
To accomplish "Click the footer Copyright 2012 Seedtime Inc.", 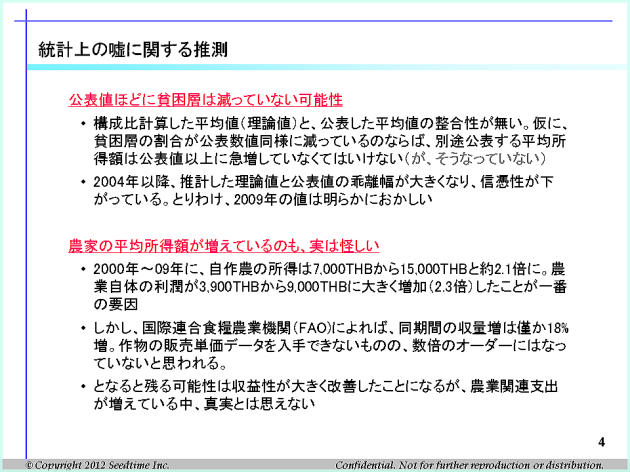I will [x=97, y=465].
